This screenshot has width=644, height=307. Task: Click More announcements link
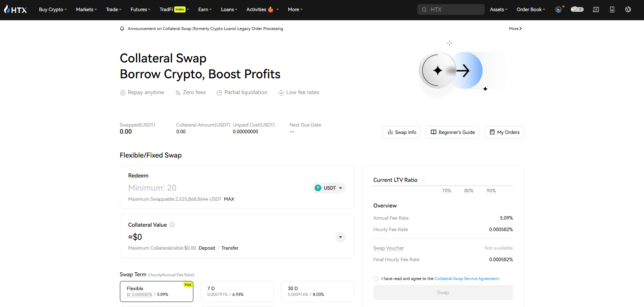[x=515, y=29]
